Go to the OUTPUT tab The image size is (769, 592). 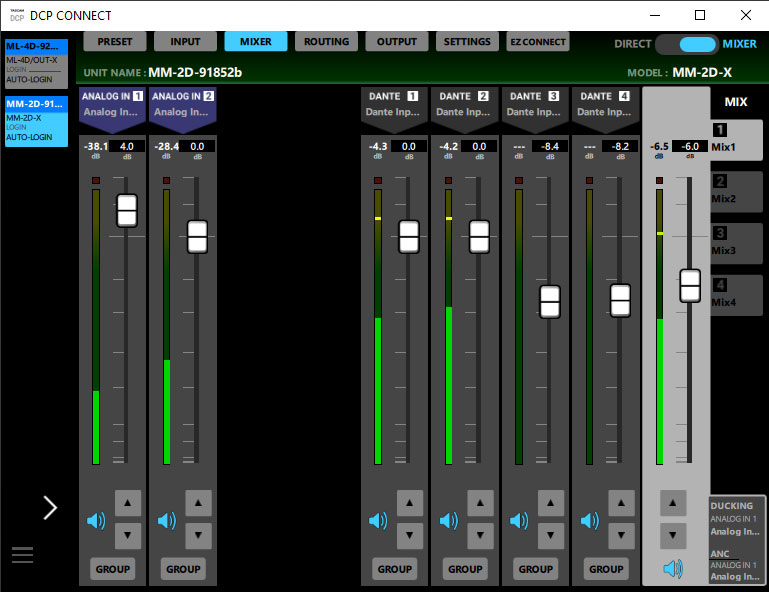pos(397,42)
